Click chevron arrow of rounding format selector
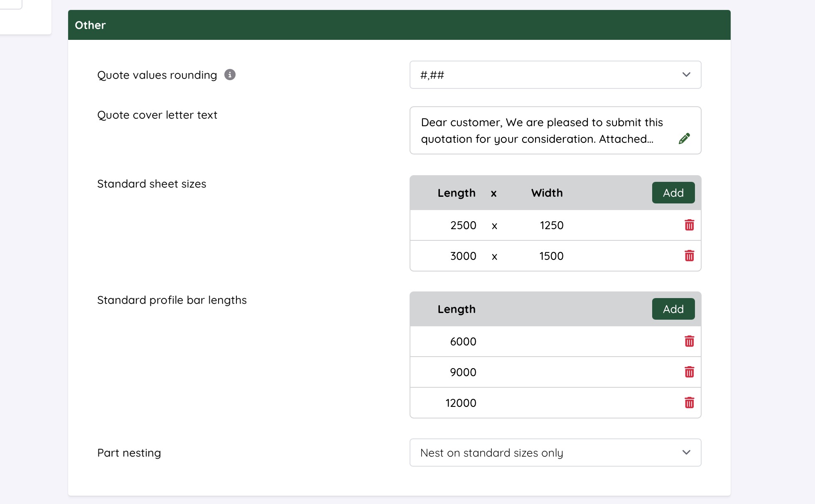 coord(686,75)
